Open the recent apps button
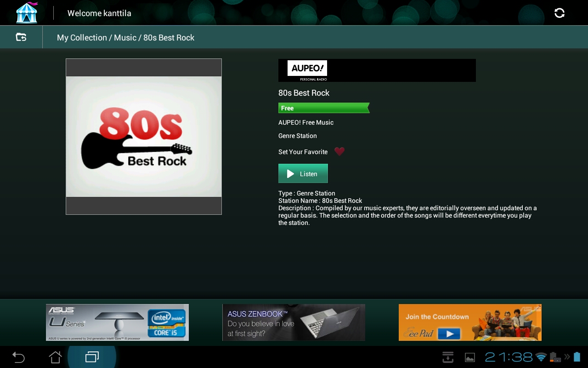Screen dimensions: 588x368 [92, 357]
